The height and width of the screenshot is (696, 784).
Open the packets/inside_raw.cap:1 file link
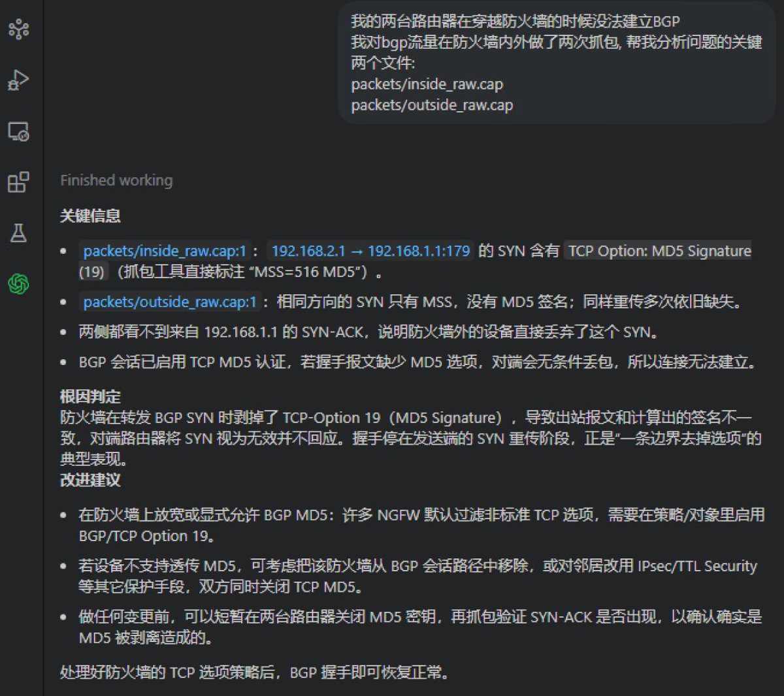(165, 251)
